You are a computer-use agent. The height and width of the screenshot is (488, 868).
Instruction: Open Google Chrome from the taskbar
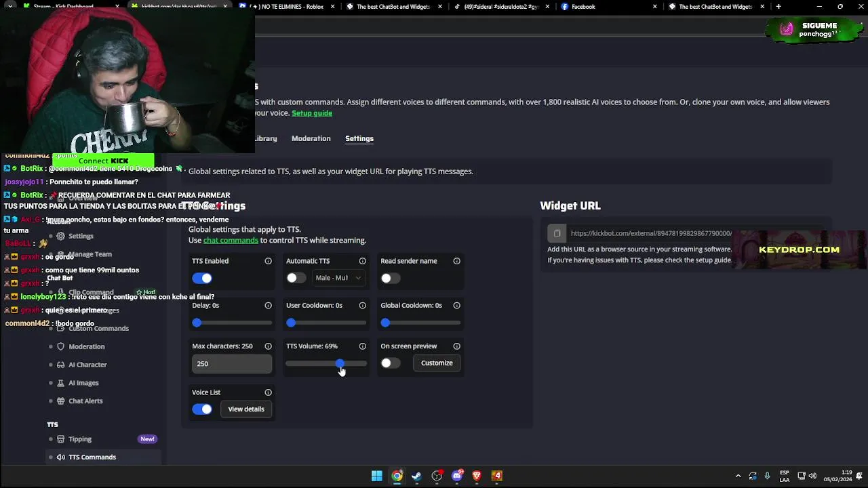(x=397, y=476)
